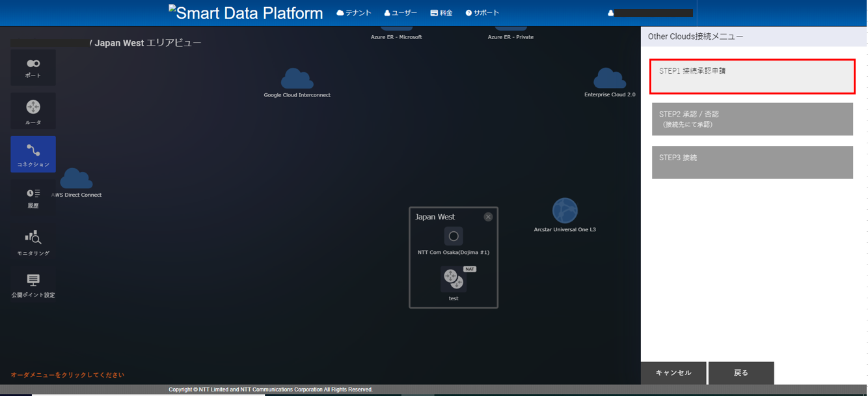This screenshot has width=868, height=396.
Task: Open the ポート (Port) sidebar icon
Action: pyautogui.click(x=33, y=67)
